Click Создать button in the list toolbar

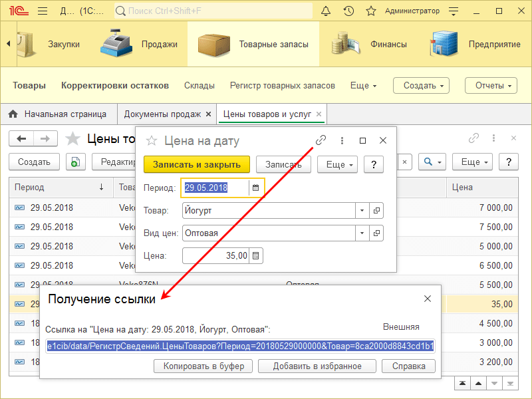coord(34,162)
